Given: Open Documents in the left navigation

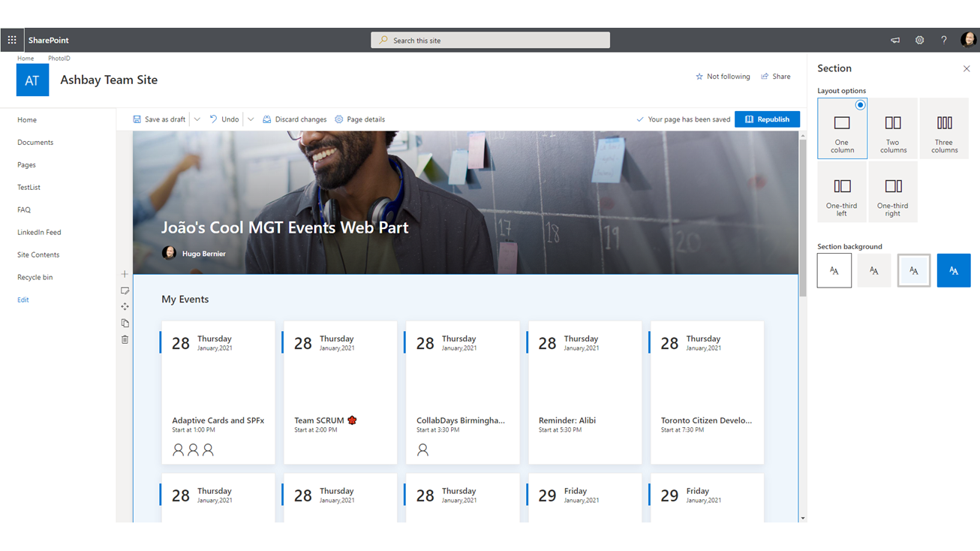Looking at the screenshot, I should 35,143.
